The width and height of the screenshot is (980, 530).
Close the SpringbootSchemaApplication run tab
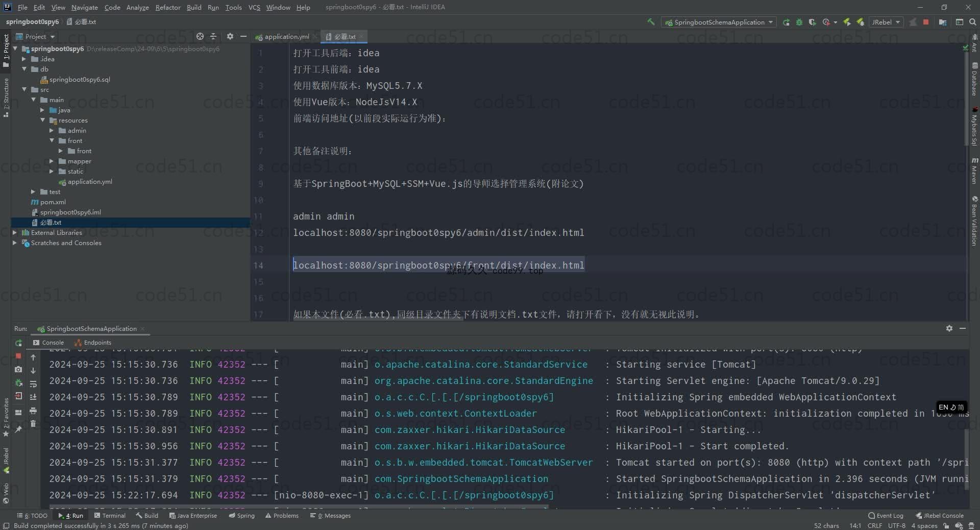142,329
